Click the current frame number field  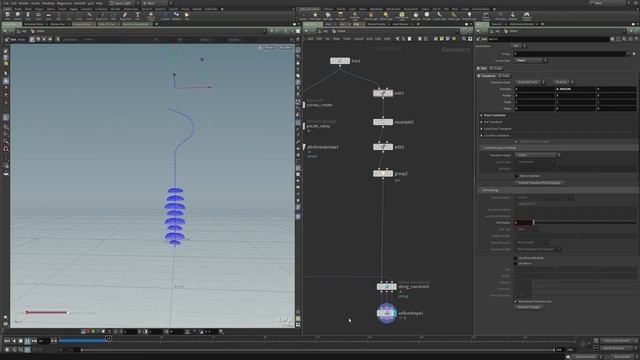44,340
